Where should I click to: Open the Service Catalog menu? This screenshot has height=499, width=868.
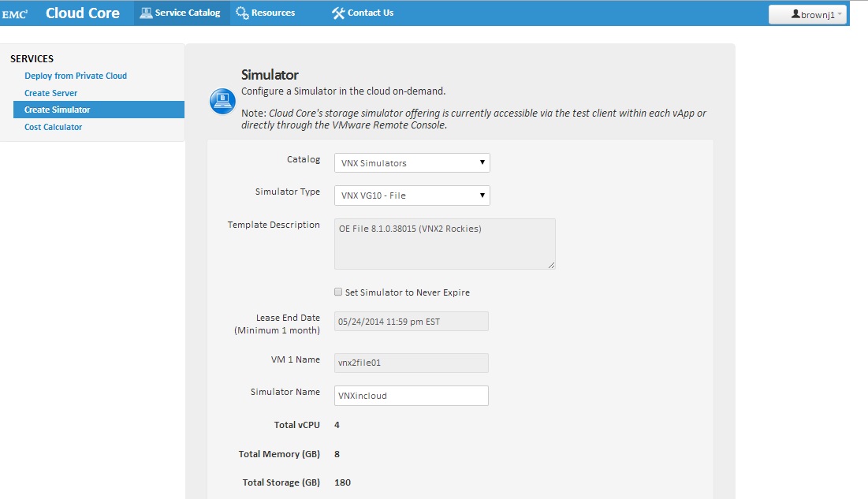181,13
